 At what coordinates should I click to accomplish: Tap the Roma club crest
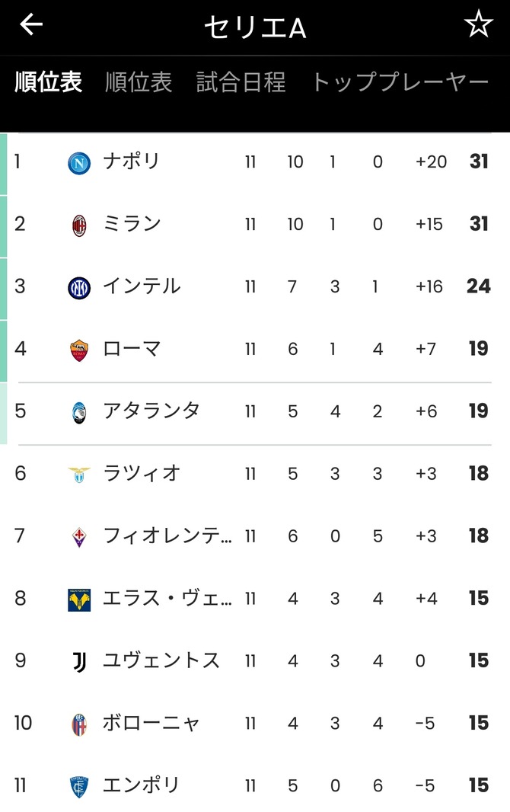(79, 350)
